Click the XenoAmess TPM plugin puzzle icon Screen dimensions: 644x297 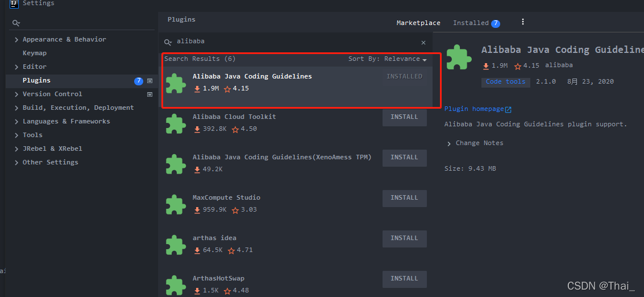[x=176, y=164]
